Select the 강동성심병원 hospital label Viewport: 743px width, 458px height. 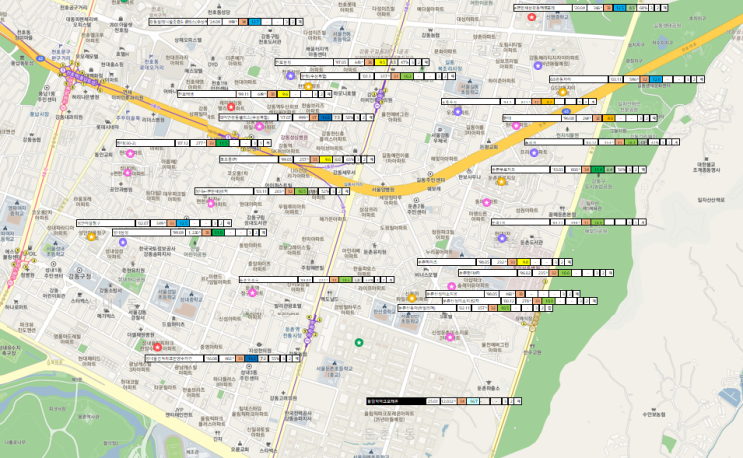294,137
